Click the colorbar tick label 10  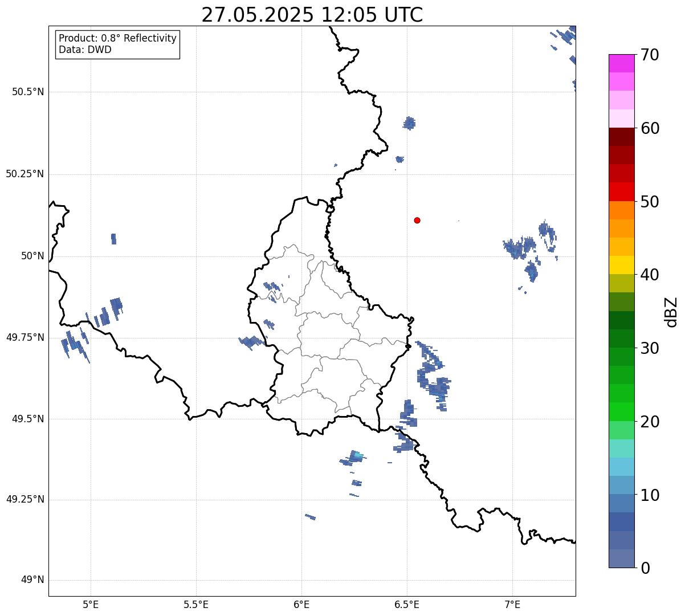coord(650,495)
